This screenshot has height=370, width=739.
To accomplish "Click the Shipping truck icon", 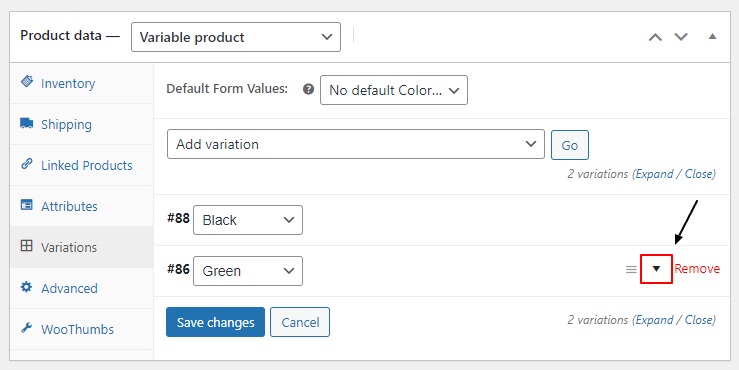I will [x=27, y=123].
